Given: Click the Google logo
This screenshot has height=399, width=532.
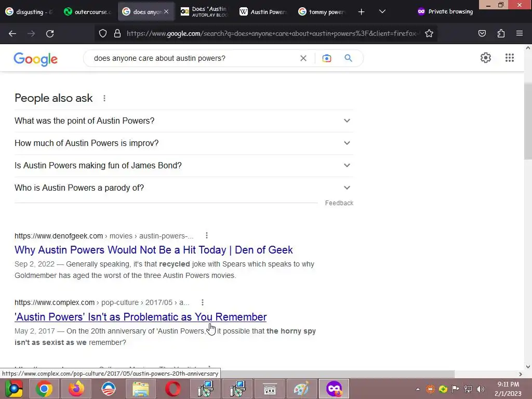Looking at the screenshot, I should [x=36, y=59].
